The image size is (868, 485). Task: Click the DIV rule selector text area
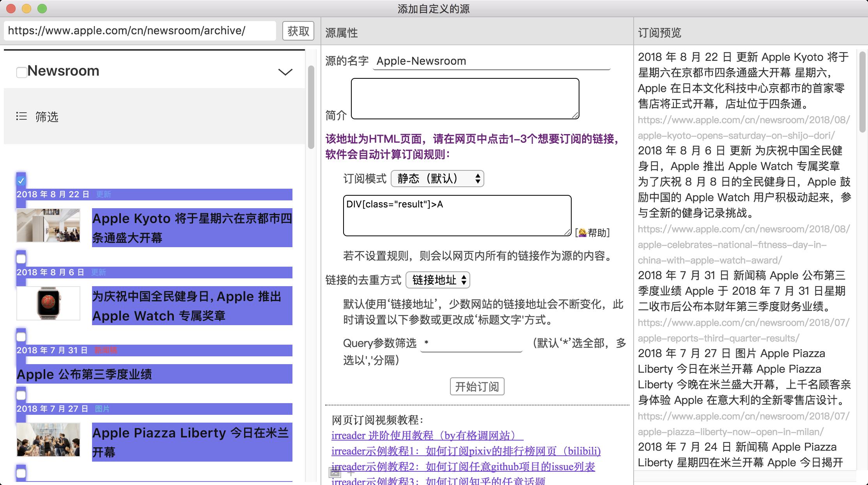pyautogui.click(x=457, y=216)
